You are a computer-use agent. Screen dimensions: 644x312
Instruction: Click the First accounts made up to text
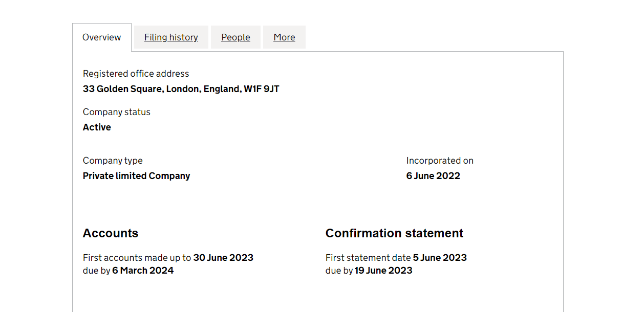(x=137, y=258)
